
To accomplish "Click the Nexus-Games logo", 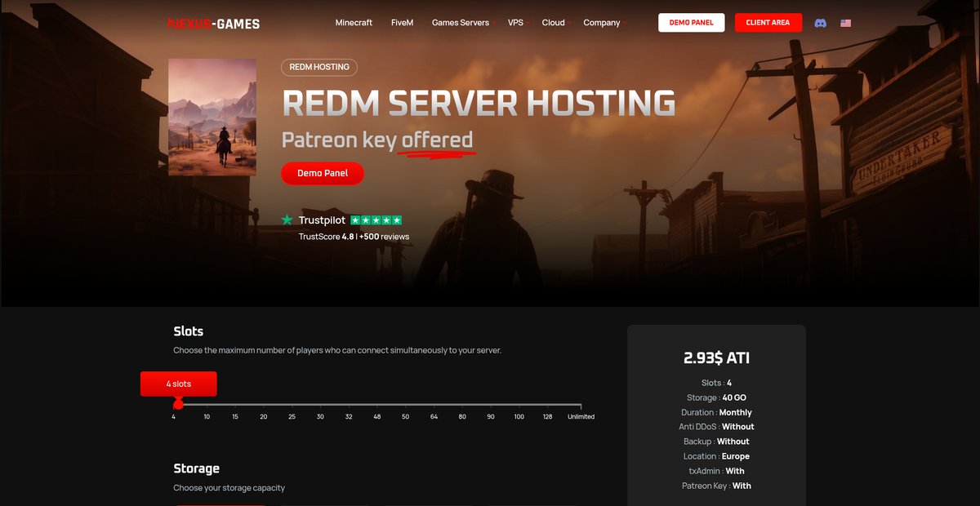I will pos(213,24).
